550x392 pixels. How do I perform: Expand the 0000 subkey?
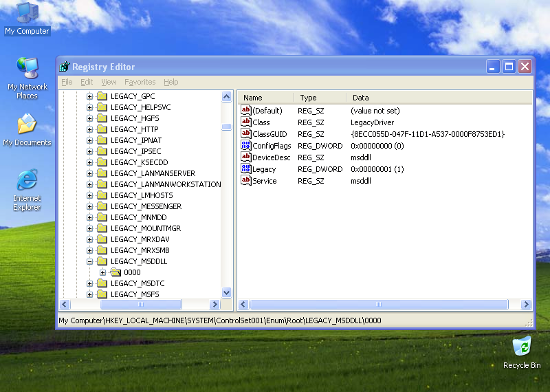102,272
